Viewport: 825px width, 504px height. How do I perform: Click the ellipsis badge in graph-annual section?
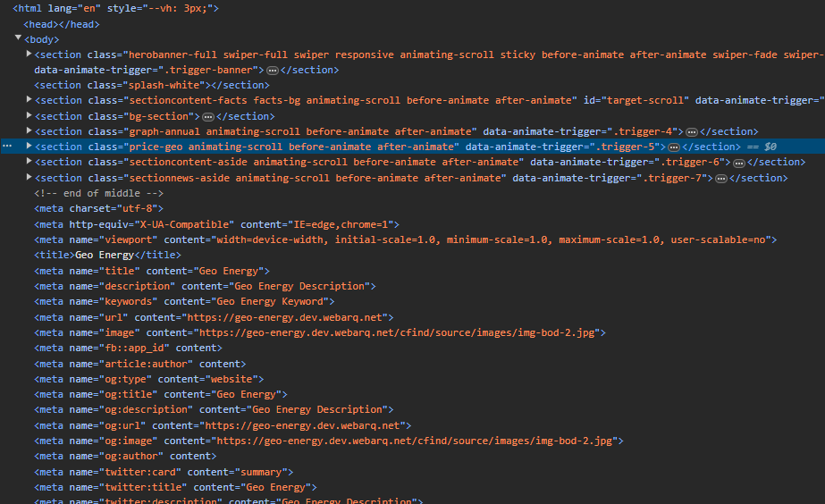point(691,132)
